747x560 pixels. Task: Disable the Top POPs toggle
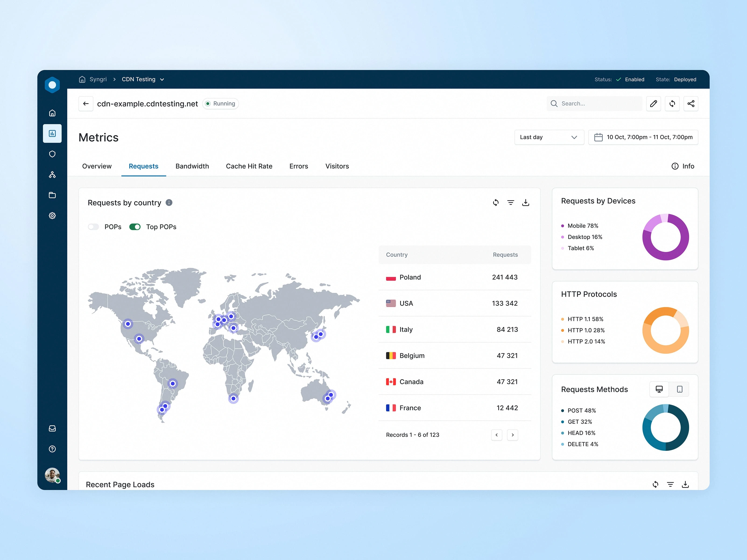135,227
